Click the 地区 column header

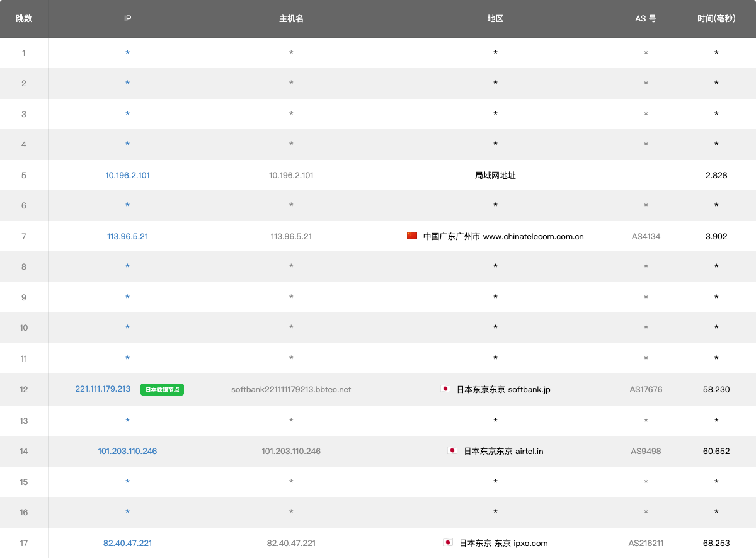pos(495,19)
